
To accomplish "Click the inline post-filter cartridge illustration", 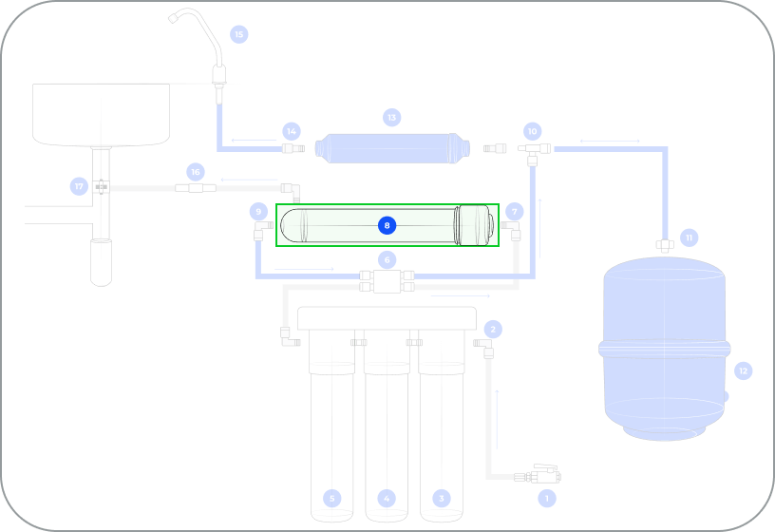I will tap(393, 148).
